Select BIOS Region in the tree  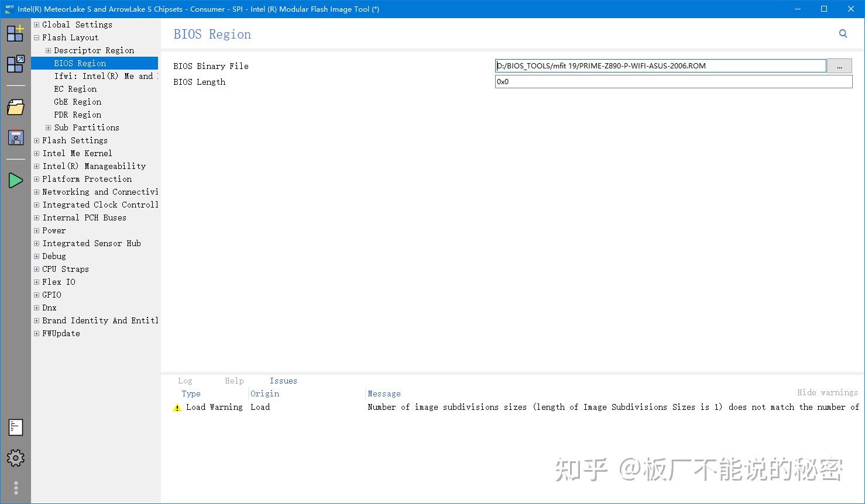coord(80,63)
